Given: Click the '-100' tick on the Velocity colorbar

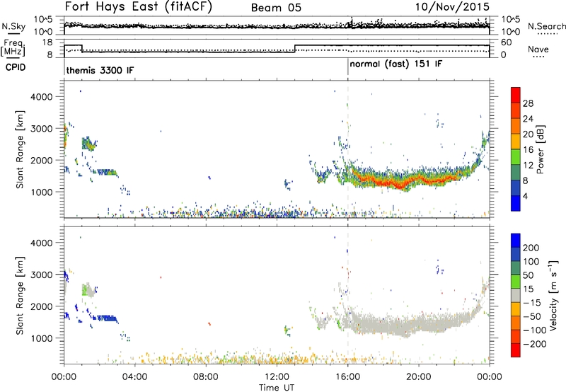Looking at the screenshot, I should [x=535, y=330].
